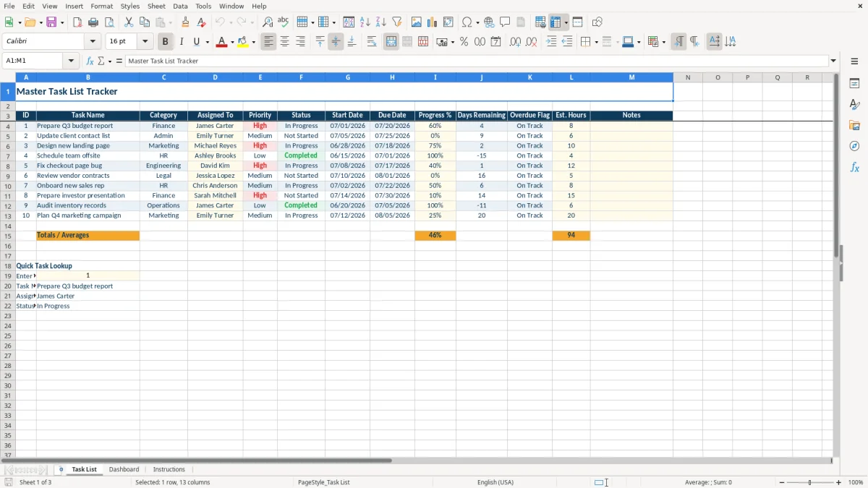868x488 pixels.
Task: Click Sort Ascending icon
Action: (365, 22)
